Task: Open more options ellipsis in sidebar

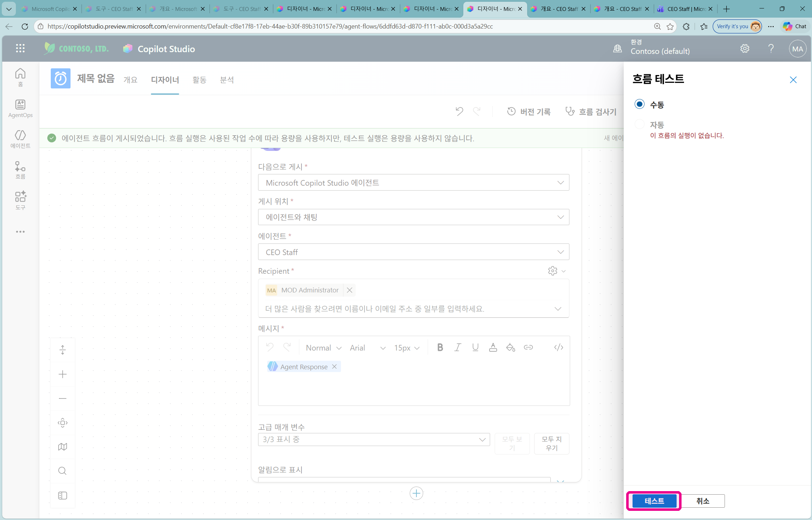Action: 20,232
